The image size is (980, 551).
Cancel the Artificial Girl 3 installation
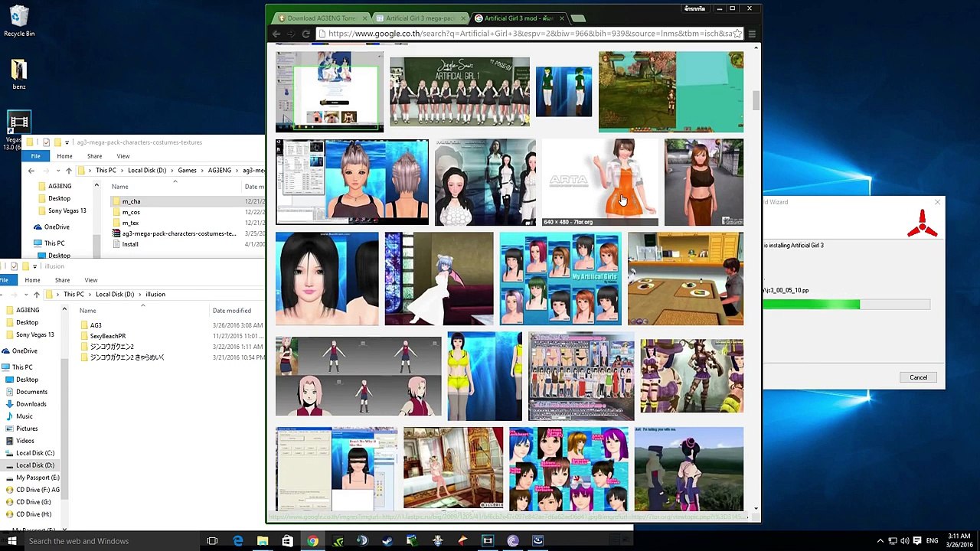pos(918,377)
